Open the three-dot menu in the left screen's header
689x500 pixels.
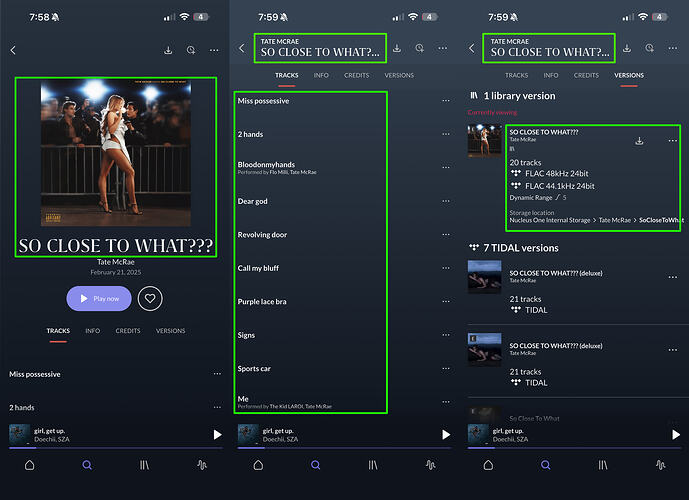click(x=214, y=50)
